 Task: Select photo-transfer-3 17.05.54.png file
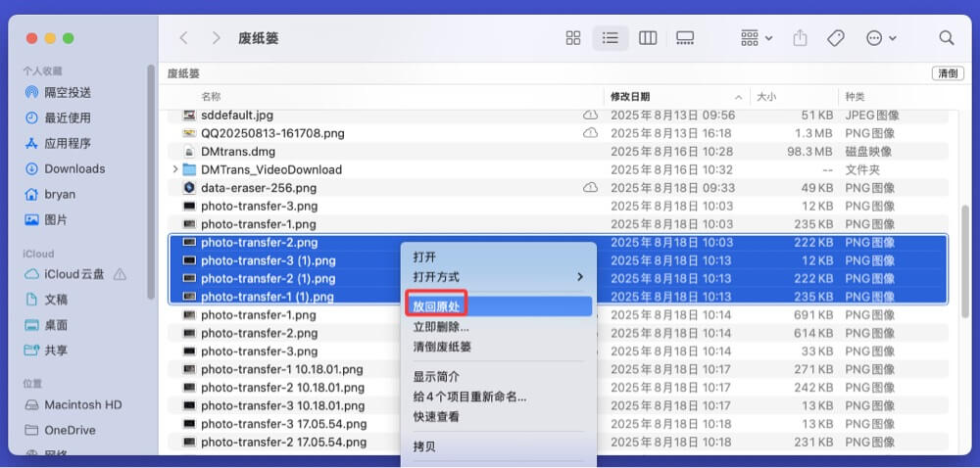pyautogui.click(x=284, y=424)
